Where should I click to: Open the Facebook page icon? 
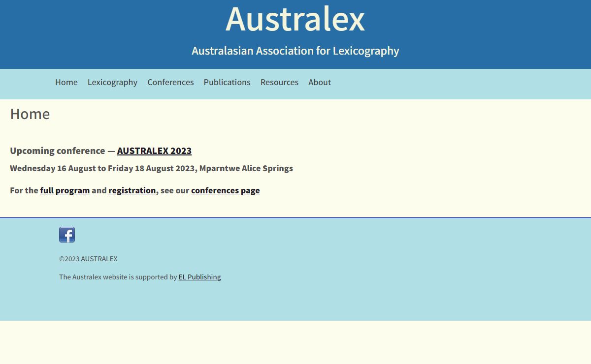[x=67, y=235]
